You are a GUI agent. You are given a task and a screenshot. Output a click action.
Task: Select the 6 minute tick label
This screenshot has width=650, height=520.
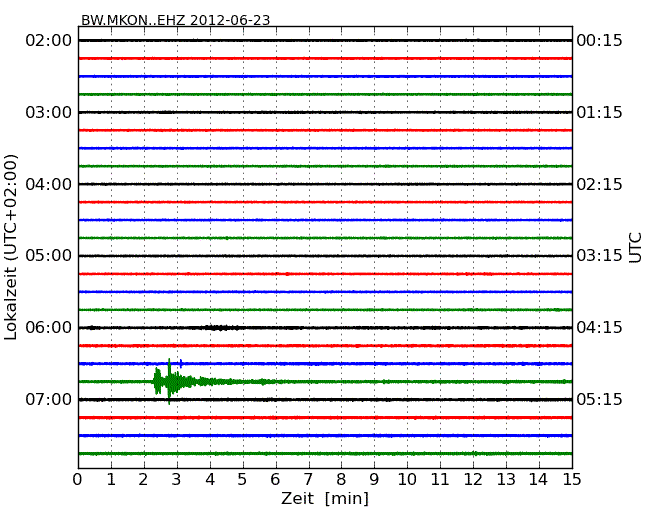(275, 480)
